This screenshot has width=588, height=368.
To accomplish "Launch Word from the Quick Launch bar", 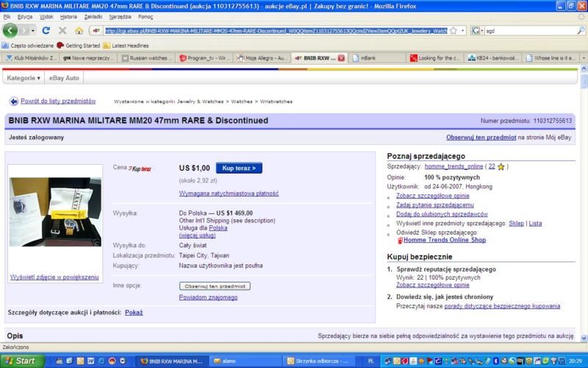I will pos(90,361).
